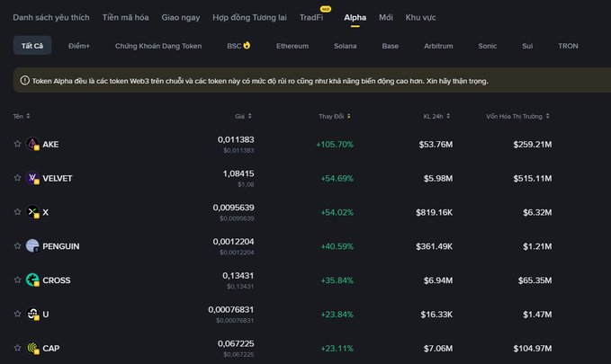Click AKE 24h volume $53.76M

tap(436, 145)
